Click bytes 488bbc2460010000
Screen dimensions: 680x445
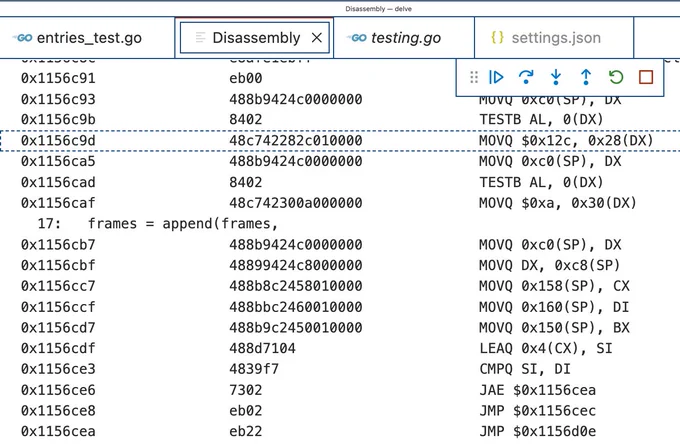coord(296,307)
